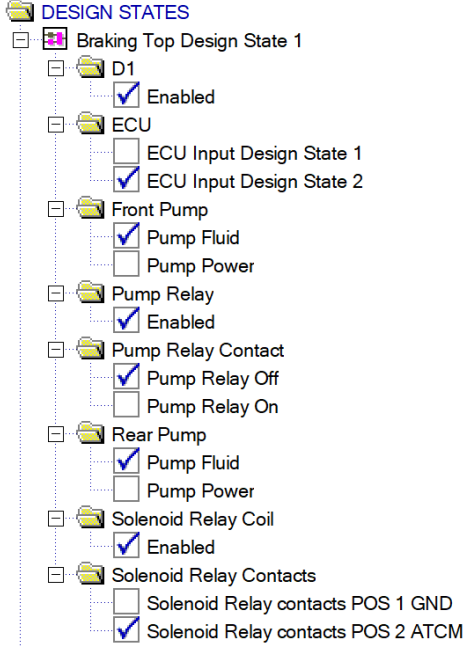Screen dimensions: 473x647
Task: Click the Solenoid Relay Coil label
Action: [x=193, y=519]
